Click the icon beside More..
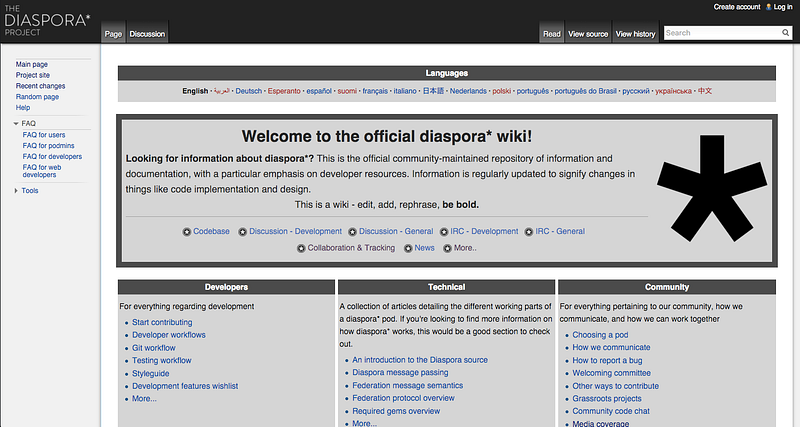Viewport: 800px width, 427px height. click(x=447, y=248)
